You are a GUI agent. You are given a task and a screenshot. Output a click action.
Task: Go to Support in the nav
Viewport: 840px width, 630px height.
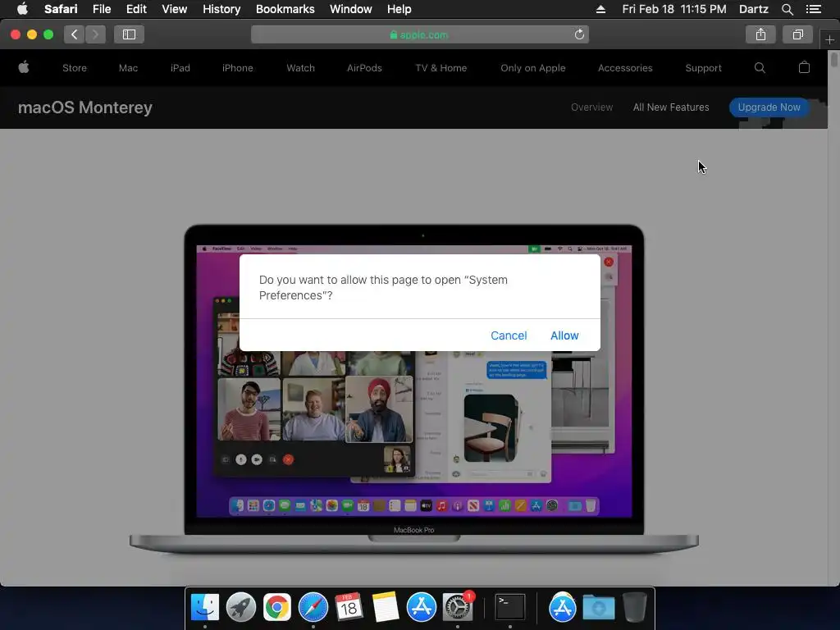click(703, 68)
